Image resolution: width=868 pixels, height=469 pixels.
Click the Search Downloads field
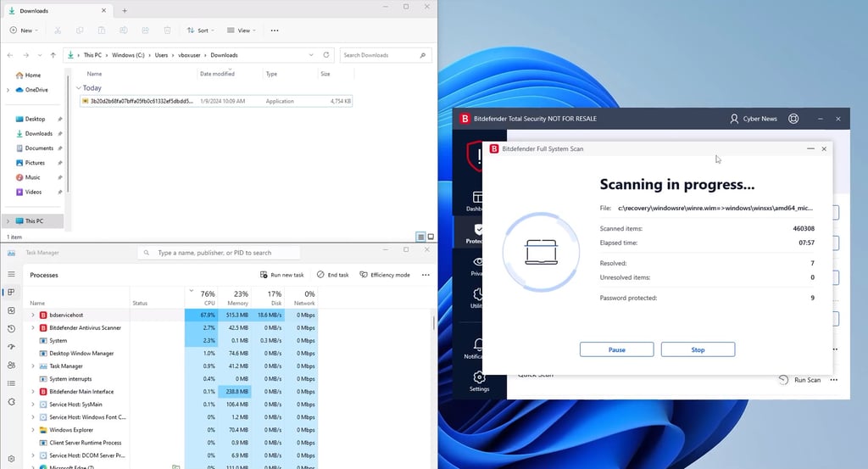click(x=386, y=55)
